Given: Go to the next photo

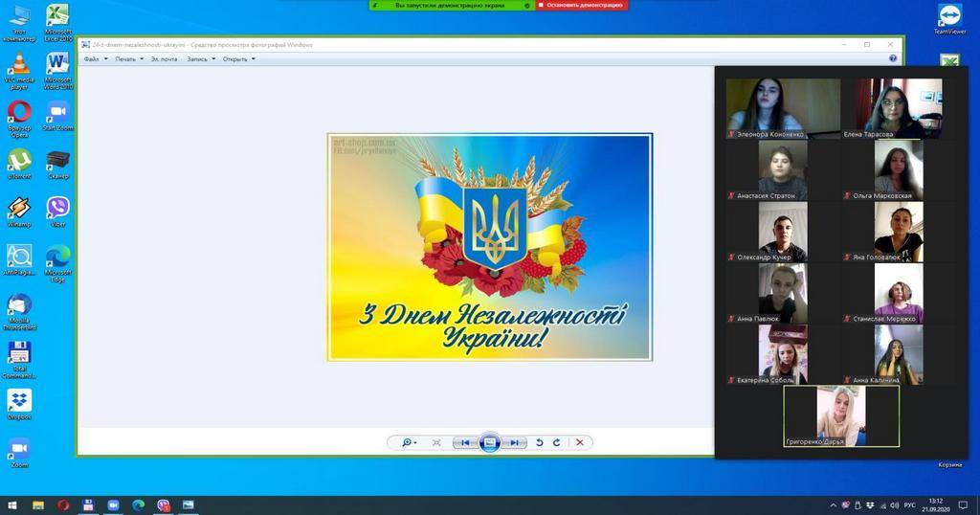Looking at the screenshot, I should pos(515,442).
